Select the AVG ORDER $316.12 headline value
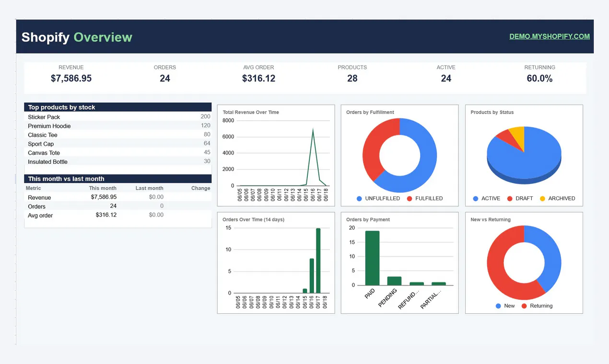 [258, 78]
